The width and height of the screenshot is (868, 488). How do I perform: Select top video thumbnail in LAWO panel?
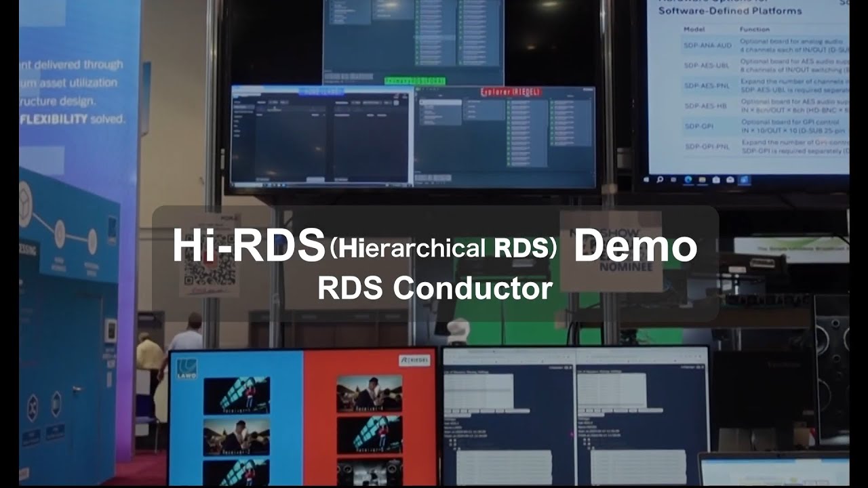pos(237,396)
